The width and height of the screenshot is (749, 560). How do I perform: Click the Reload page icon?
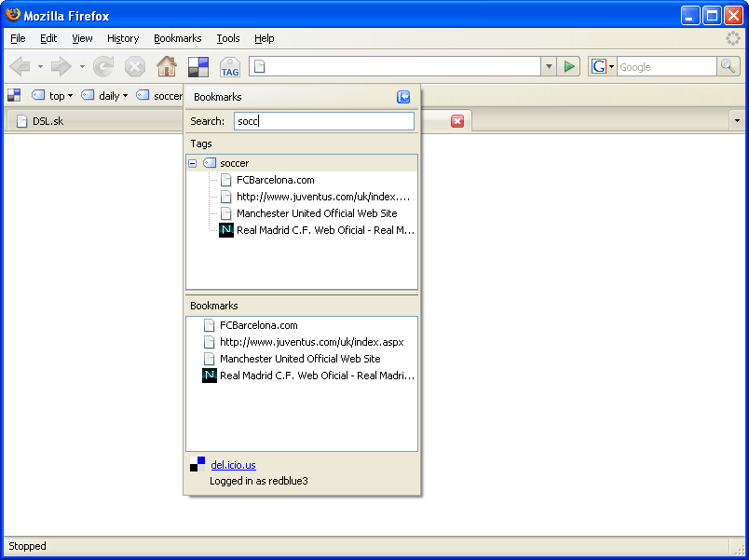pyautogui.click(x=103, y=67)
